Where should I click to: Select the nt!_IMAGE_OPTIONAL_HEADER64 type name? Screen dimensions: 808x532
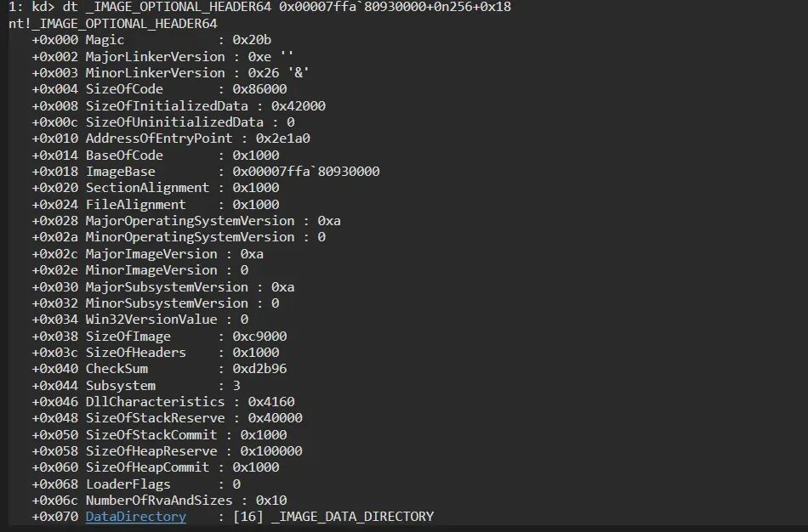tap(113, 24)
